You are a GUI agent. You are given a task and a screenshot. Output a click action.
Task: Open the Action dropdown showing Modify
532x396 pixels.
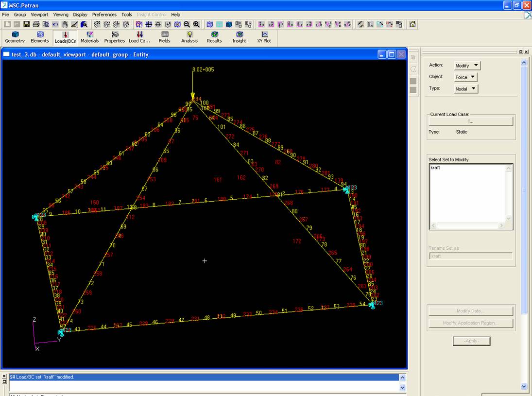click(467, 66)
